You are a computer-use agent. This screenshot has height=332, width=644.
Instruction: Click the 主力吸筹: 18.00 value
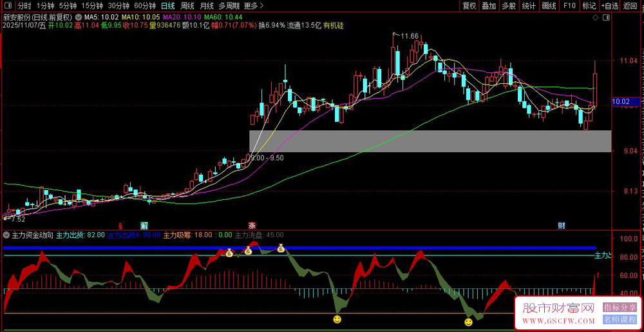pyautogui.click(x=187, y=235)
